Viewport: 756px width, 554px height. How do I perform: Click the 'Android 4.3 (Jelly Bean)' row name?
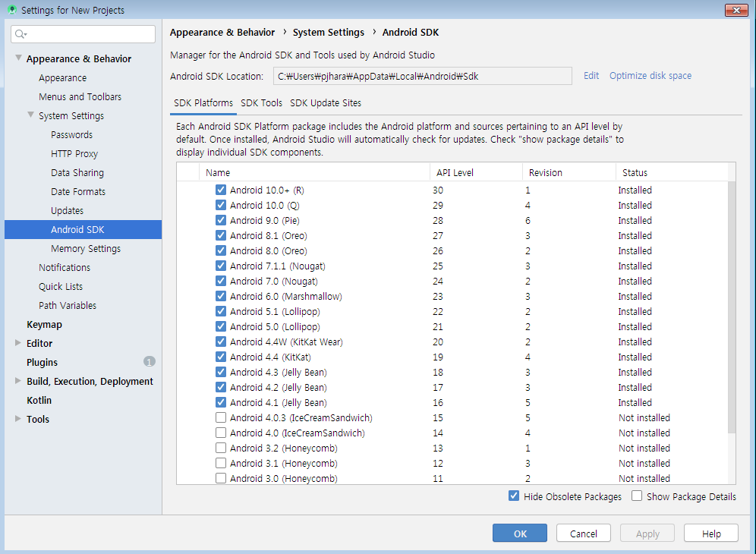pyautogui.click(x=279, y=372)
